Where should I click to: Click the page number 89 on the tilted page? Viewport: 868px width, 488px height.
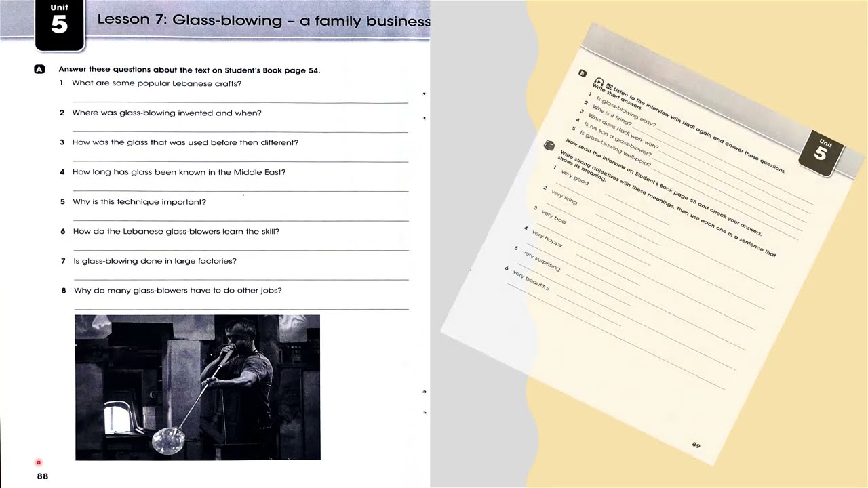pyautogui.click(x=696, y=445)
